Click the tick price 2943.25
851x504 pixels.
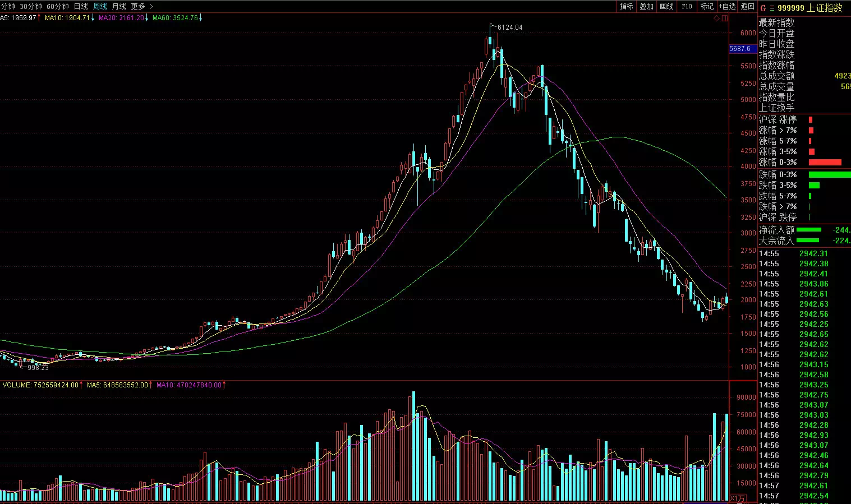[x=814, y=385]
